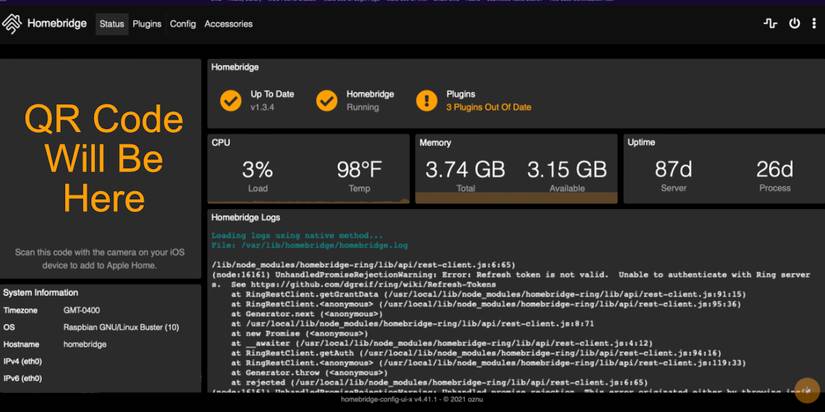Click the Uptime widget Server value

point(673,169)
